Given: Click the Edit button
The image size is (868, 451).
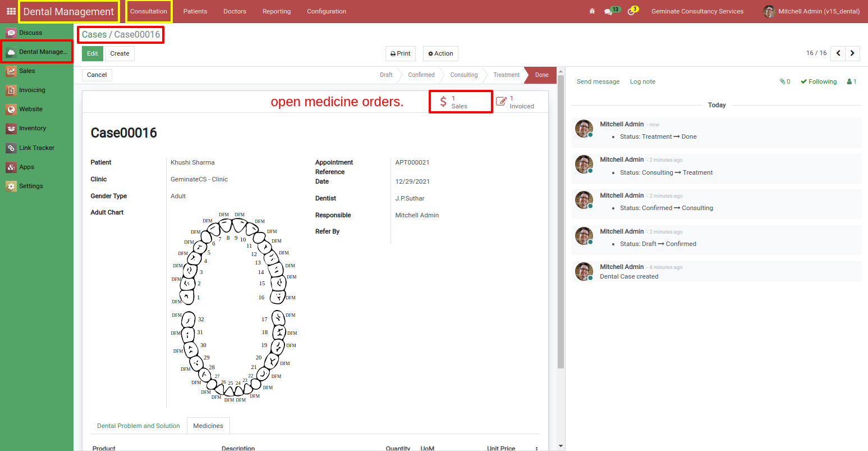Looking at the screenshot, I should pyautogui.click(x=92, y=53).
